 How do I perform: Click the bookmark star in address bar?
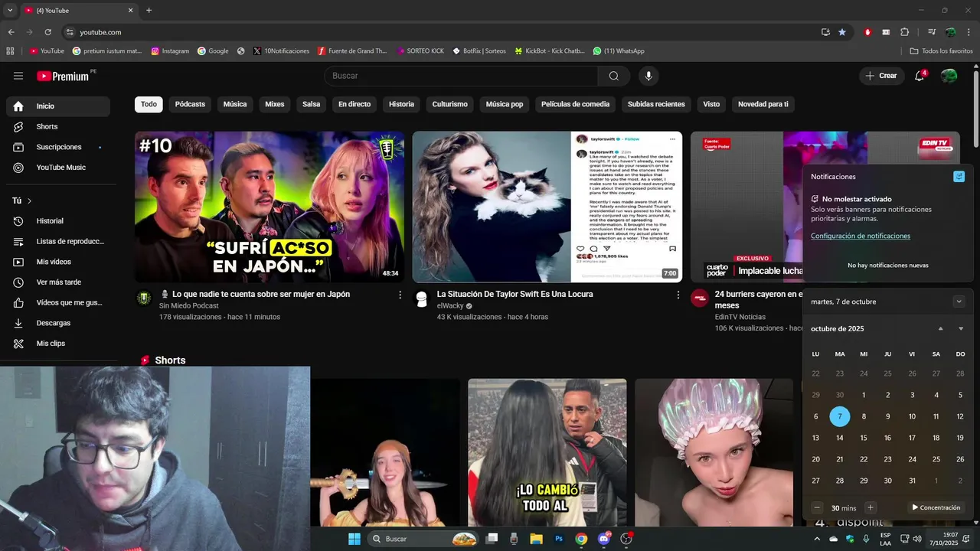(842, 32)
